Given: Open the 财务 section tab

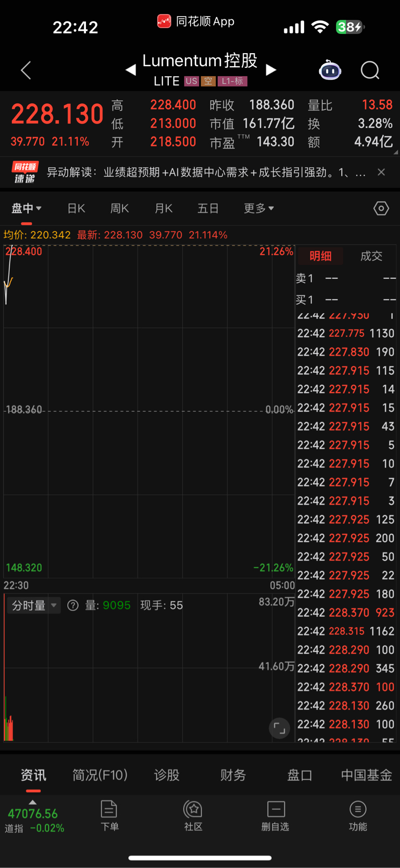Looking at the screenshot, I should pos(233,775).
